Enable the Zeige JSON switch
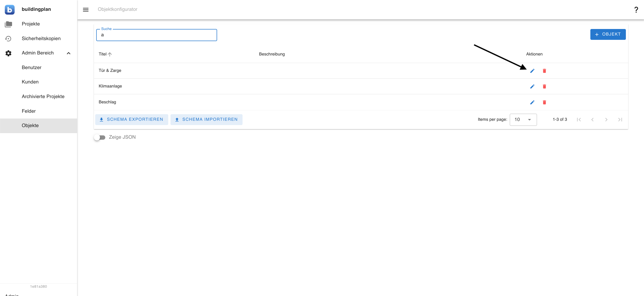This screenshot has width=644, height=296. (x=100, y=137)
